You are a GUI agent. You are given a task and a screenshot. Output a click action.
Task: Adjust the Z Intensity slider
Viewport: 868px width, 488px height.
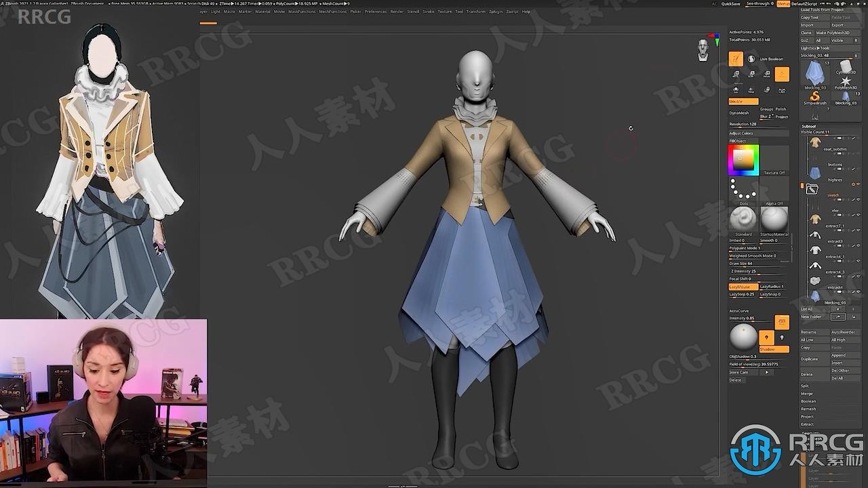[759, 271]
